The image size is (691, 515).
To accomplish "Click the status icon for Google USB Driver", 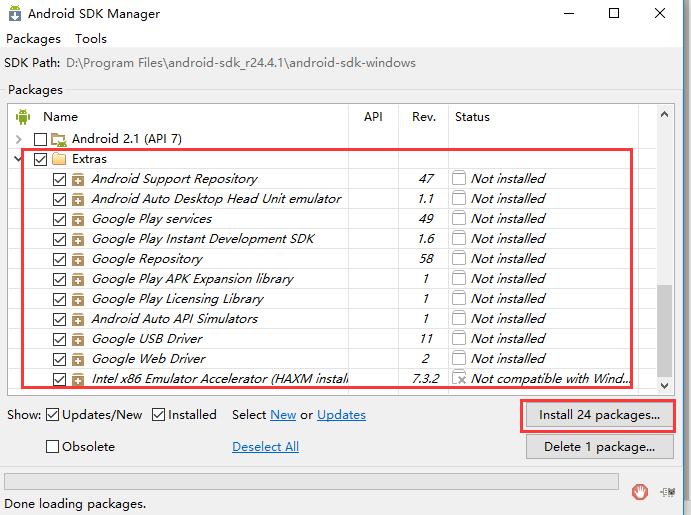I will coord(459,339).
